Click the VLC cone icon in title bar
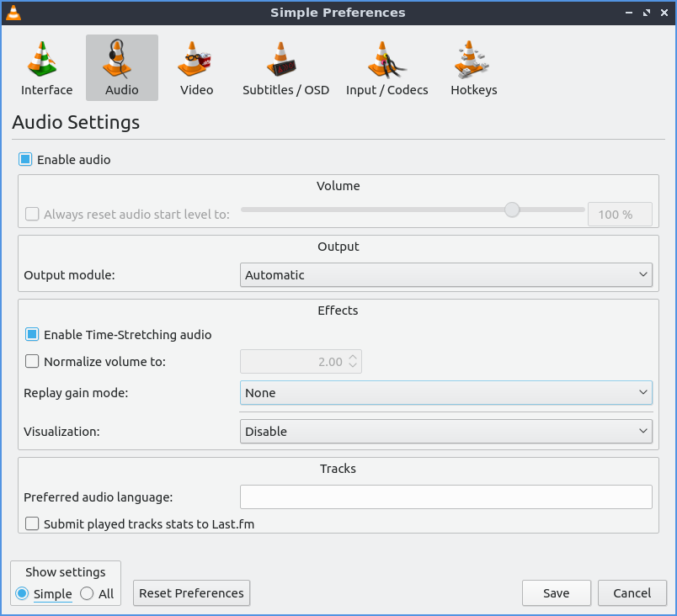The image size is (677, 616). (13, 13)
